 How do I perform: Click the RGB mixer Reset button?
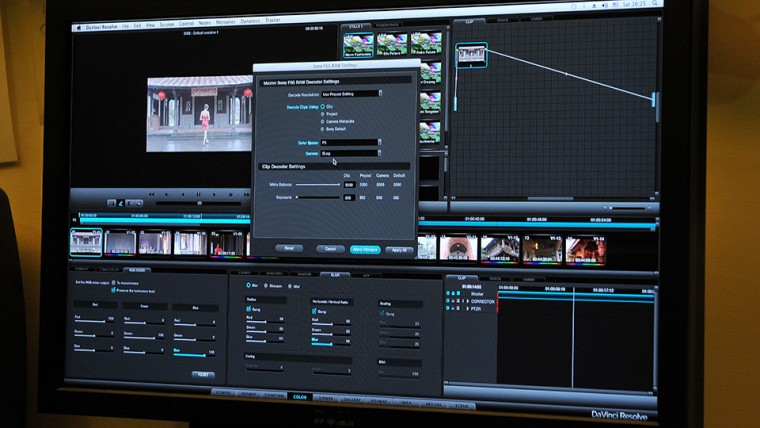203,375
